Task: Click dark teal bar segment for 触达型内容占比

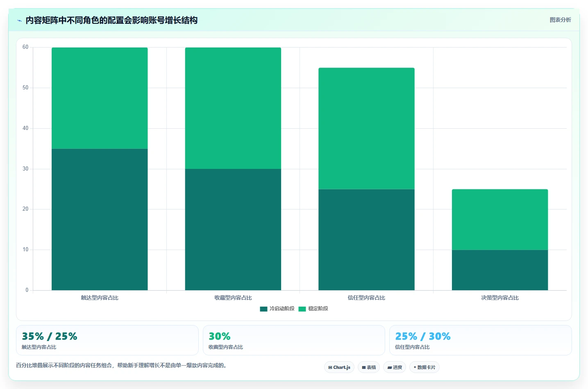Action: point(100,219)
